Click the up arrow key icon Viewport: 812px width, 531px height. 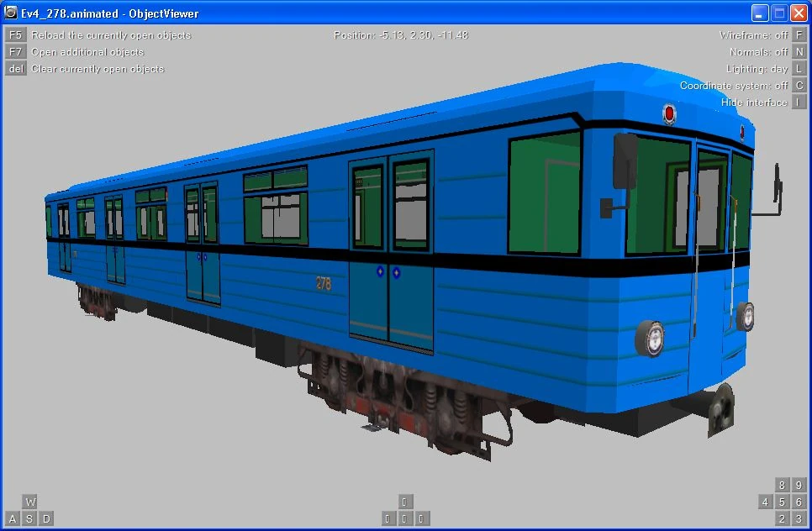pos(404,502)
